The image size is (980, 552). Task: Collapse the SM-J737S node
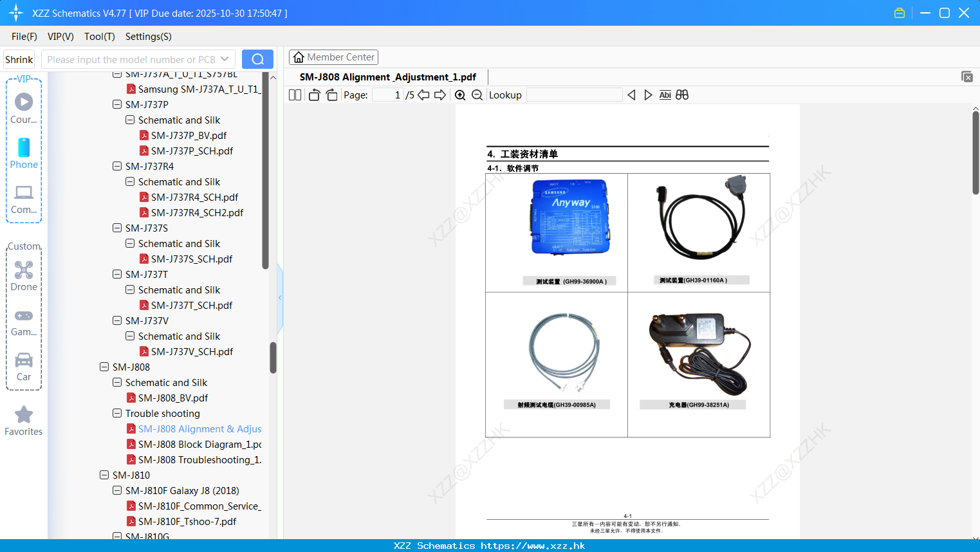coord(117,228)
